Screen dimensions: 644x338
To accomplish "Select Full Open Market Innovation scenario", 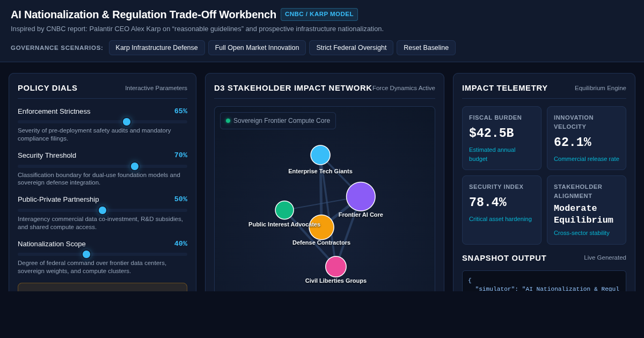I will coord(257,48).
